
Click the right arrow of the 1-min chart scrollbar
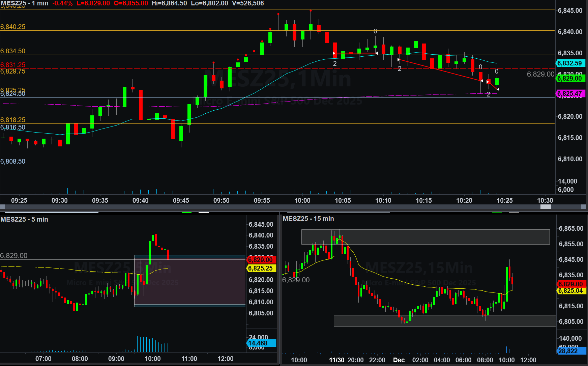[584, 207]
